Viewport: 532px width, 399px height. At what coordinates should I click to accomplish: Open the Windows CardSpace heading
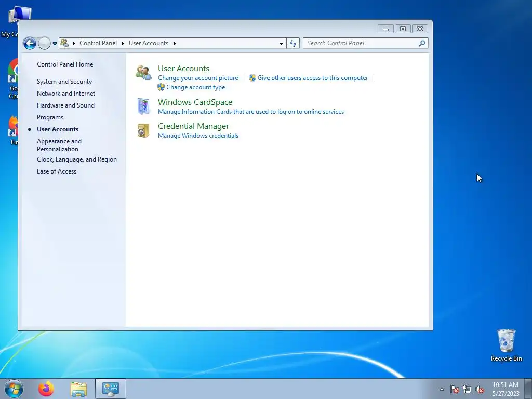pyautogui.click(x=195, y=102)
